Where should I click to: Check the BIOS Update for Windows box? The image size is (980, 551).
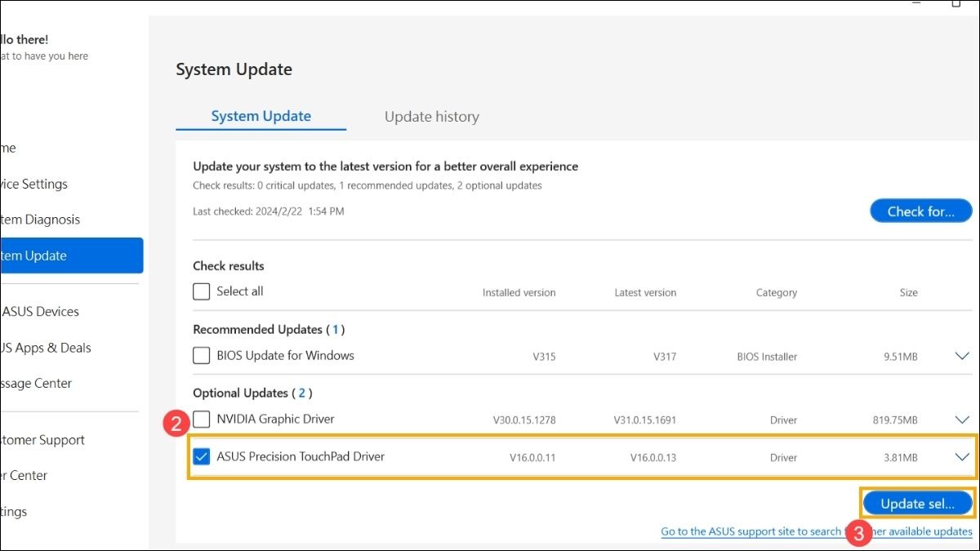[x=202, y=356]
